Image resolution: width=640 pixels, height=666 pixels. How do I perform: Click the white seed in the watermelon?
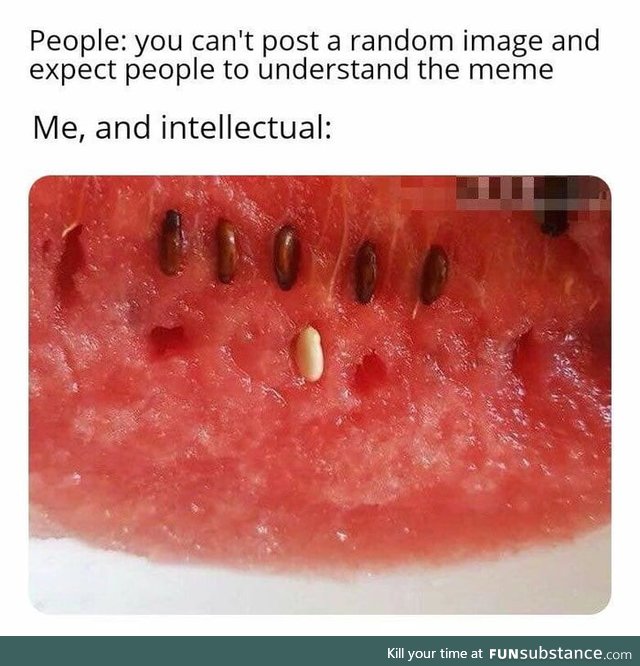tap(310, 354)
